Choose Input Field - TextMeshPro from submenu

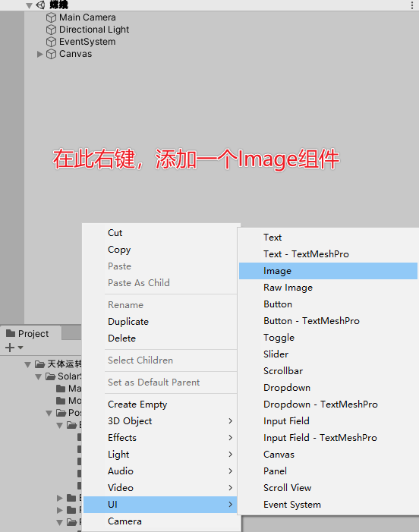point(328,438)
